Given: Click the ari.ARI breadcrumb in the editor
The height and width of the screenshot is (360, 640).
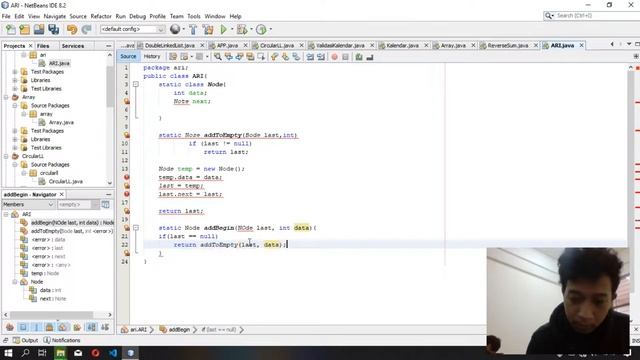Looking at the screenshot, I should (134, 329).
